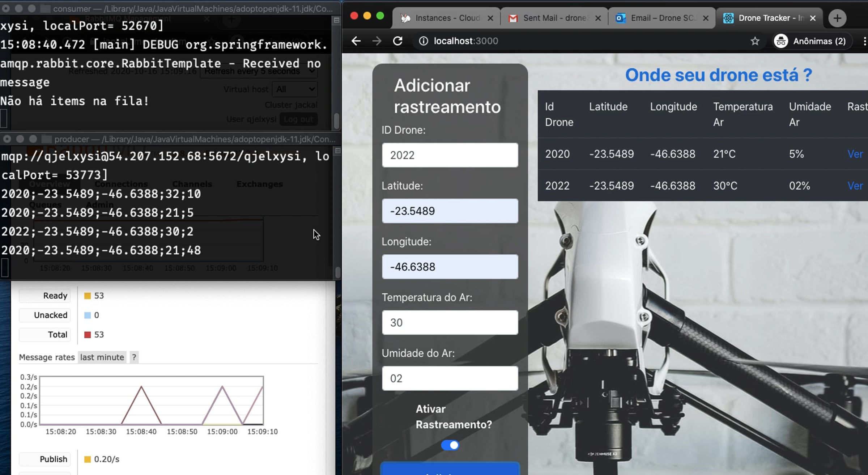The width and height of the screenshot is (868, 475).
Task: Switch to the Instances - Cloud tab
Action: pyautogui.click(x=447, y=18)
